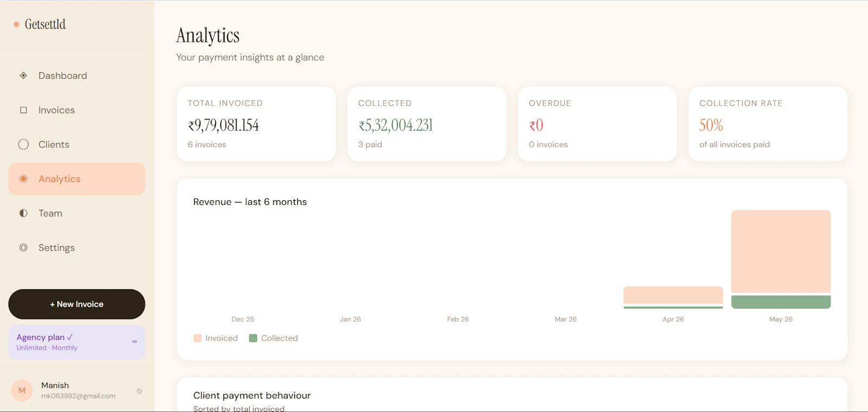Screen dimensions: 868x412
Task: Click the 50% collection rate value
Action: [x=711, y=125]
